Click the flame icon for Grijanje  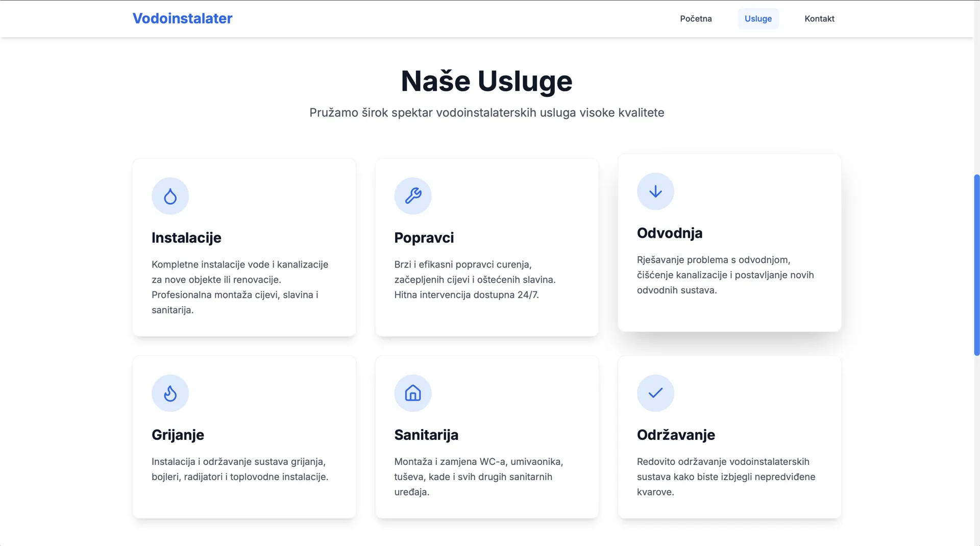point(170,393)
